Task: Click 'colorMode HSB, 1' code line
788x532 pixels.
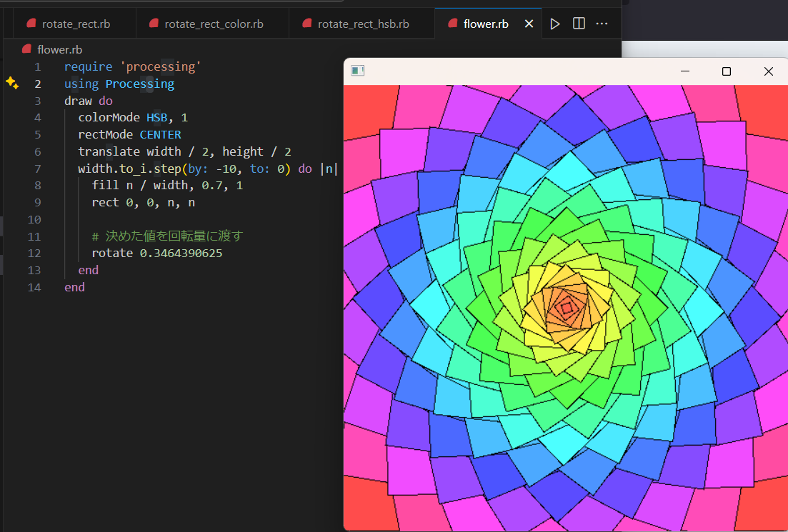Action: pos(133,118)
